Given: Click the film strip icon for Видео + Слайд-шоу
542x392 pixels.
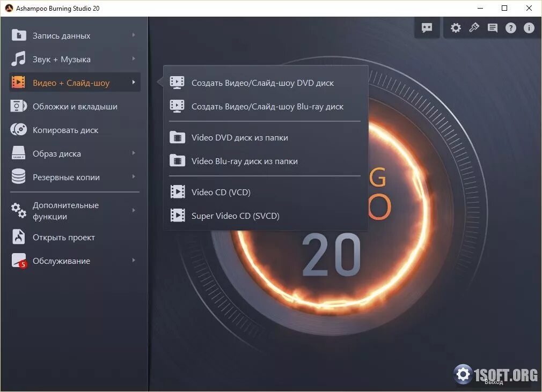Looking at the screenshot, I should point(18,82).
